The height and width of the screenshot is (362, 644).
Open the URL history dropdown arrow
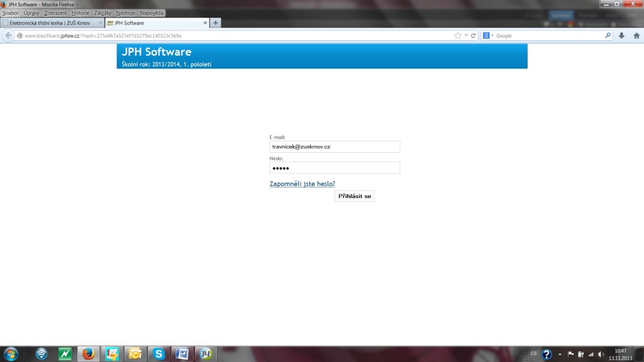(x=466, y=36)
